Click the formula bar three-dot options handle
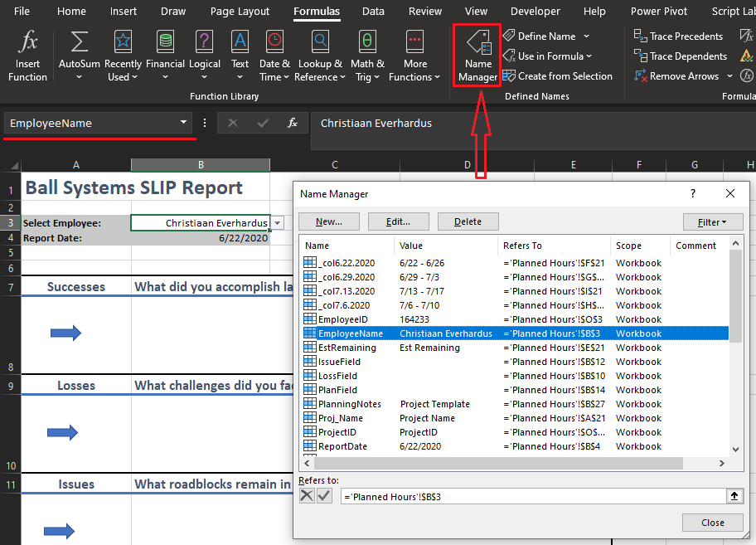Image resolution: width=756 pixels, height=545 pixels. click(205, 123)
